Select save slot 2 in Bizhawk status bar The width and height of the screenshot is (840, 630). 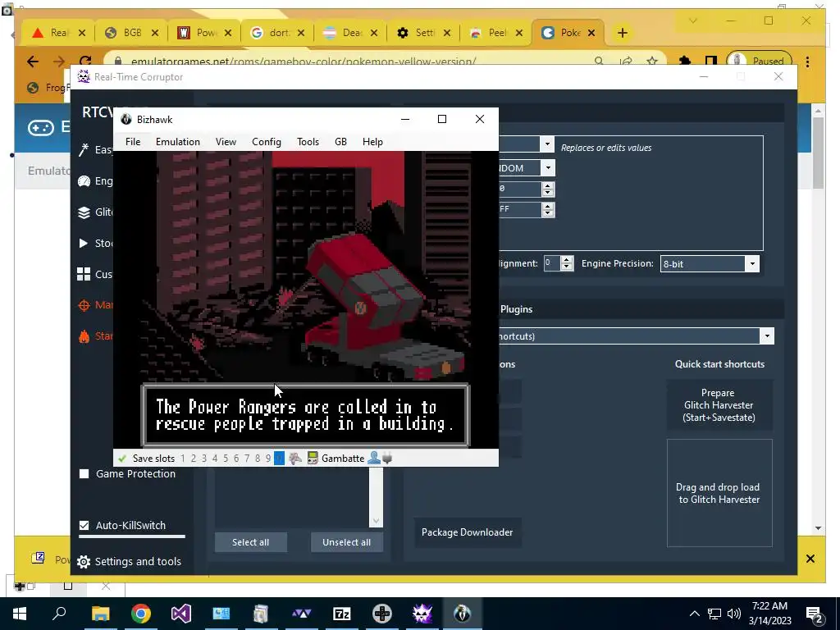194,459
